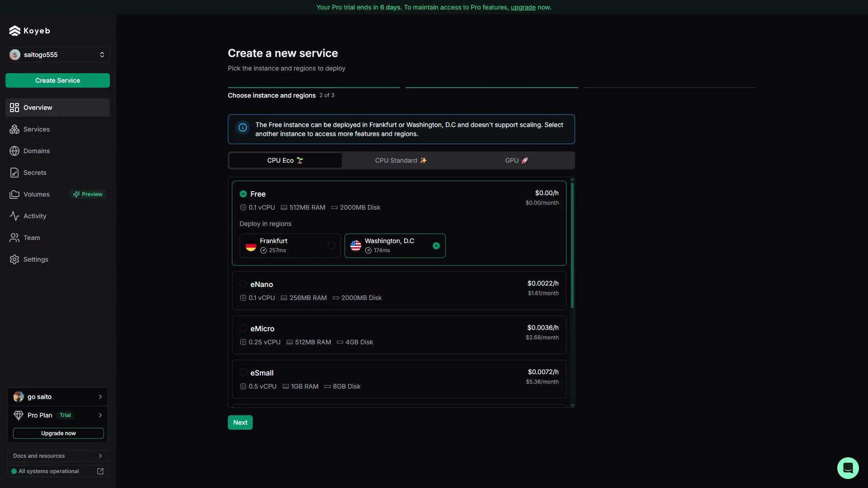Select the eSmall instance radio button
This screenshot has height=488, width=868.
pyautogui.click(x=243, y=373)
